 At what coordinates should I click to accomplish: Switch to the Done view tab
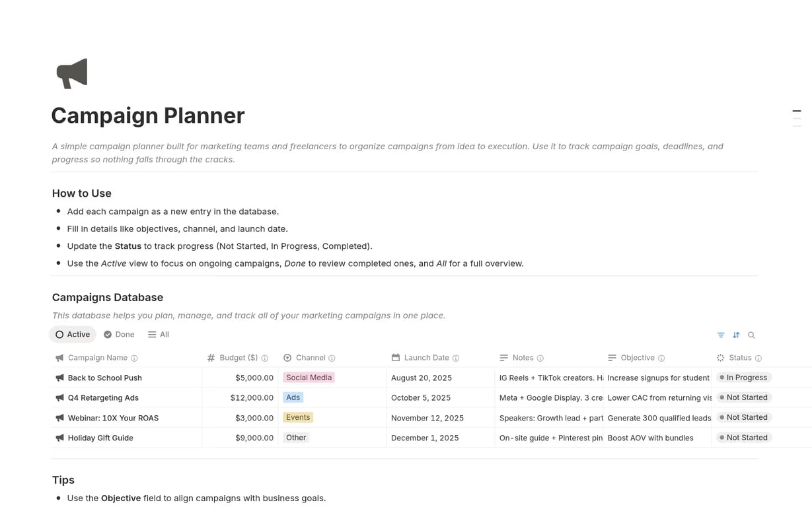(119, 335)
